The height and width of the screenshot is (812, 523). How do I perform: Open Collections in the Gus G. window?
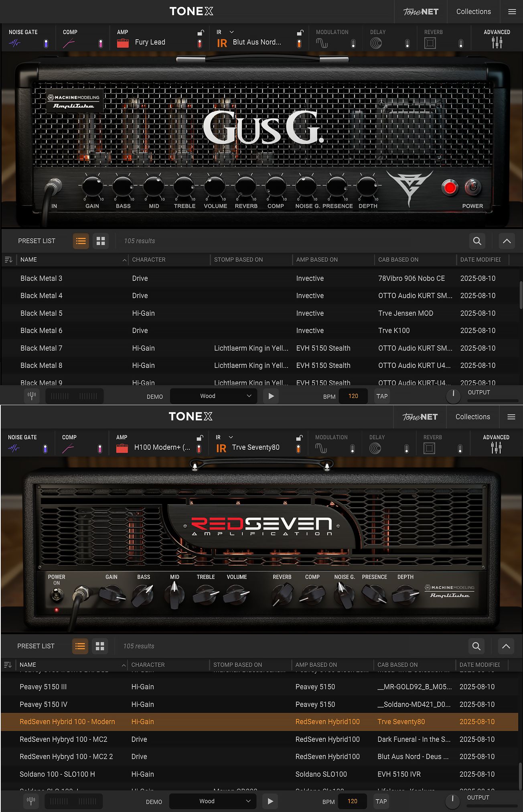pyautogui.click(x=474, y=12)
